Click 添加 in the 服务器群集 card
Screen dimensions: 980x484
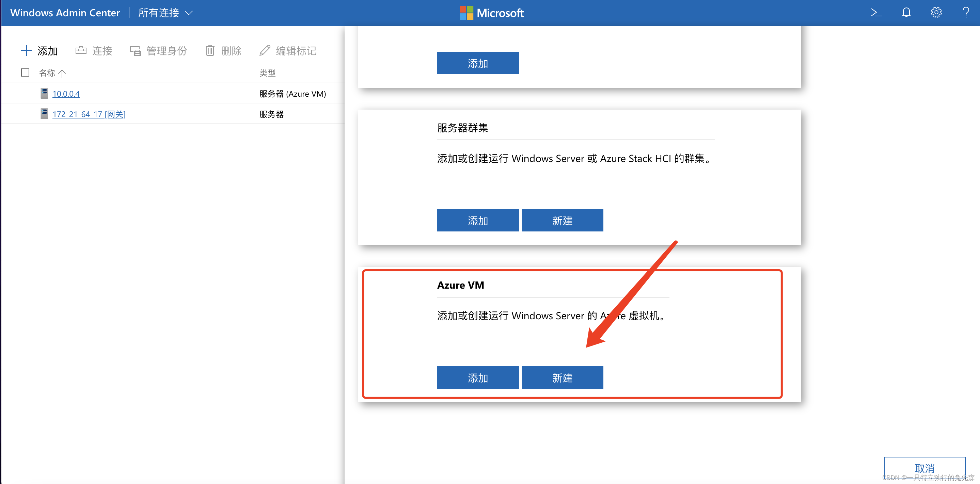tap(477, 220)
